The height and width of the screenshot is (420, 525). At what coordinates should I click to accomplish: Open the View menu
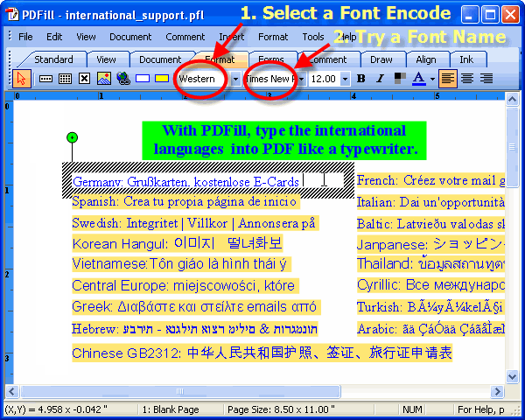[86, 37]
